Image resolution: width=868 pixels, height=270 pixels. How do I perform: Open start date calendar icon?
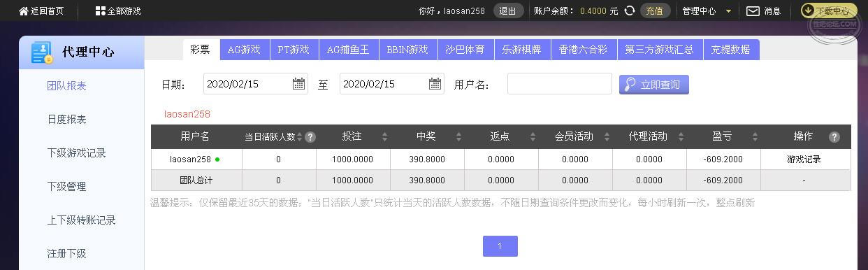pos(299,84)
